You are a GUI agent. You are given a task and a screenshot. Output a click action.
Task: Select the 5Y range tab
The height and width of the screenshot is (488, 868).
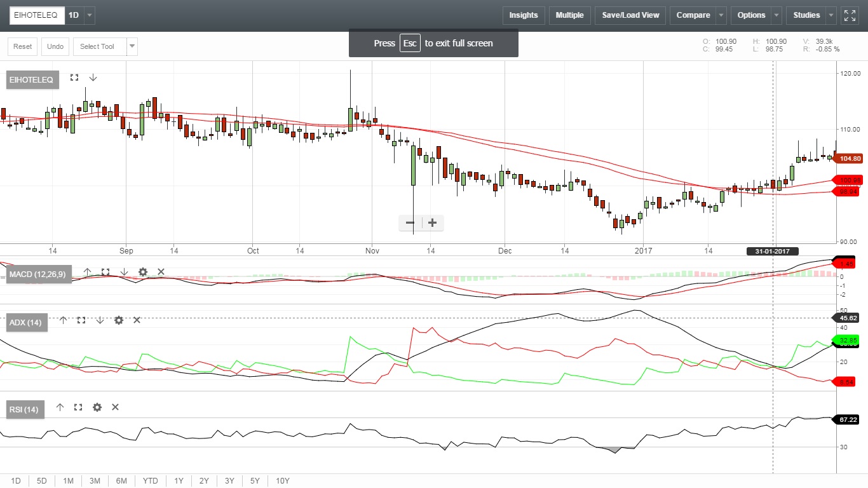point(255,481)
